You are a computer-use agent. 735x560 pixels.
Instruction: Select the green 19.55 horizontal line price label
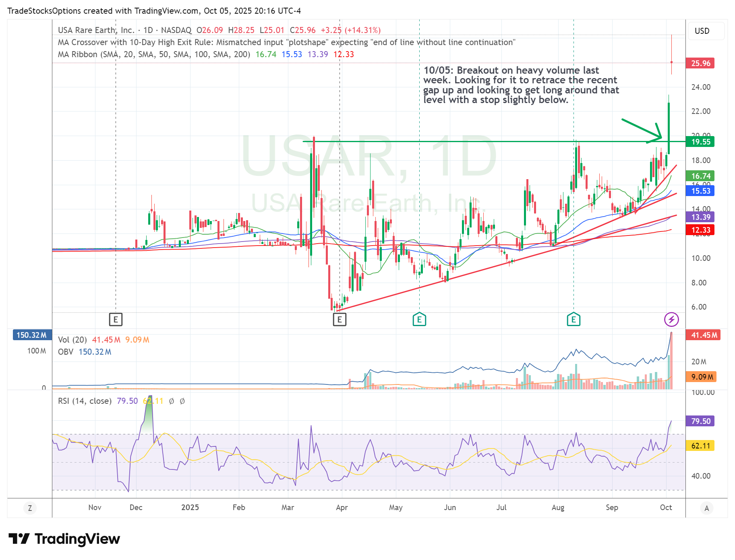tap(700, 142)
